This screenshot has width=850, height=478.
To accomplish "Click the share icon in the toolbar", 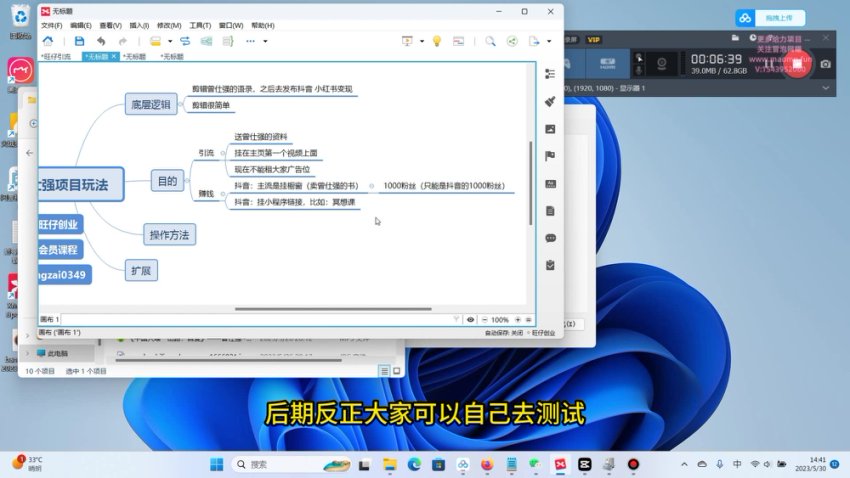I will tap(512, 41).
